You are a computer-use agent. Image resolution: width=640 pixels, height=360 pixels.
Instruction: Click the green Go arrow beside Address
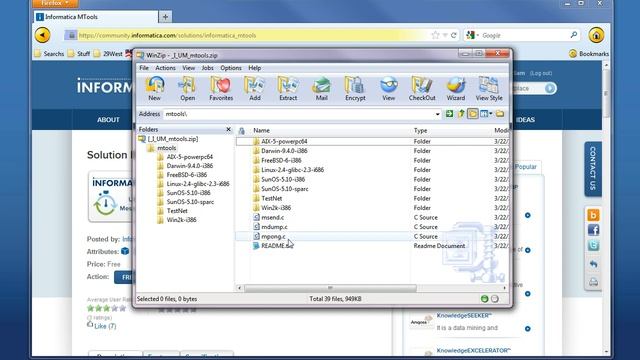tap(449, 114)
